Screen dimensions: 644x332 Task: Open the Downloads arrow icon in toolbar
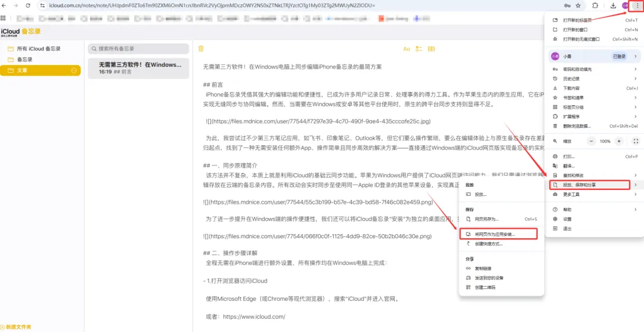click(613, 5)
